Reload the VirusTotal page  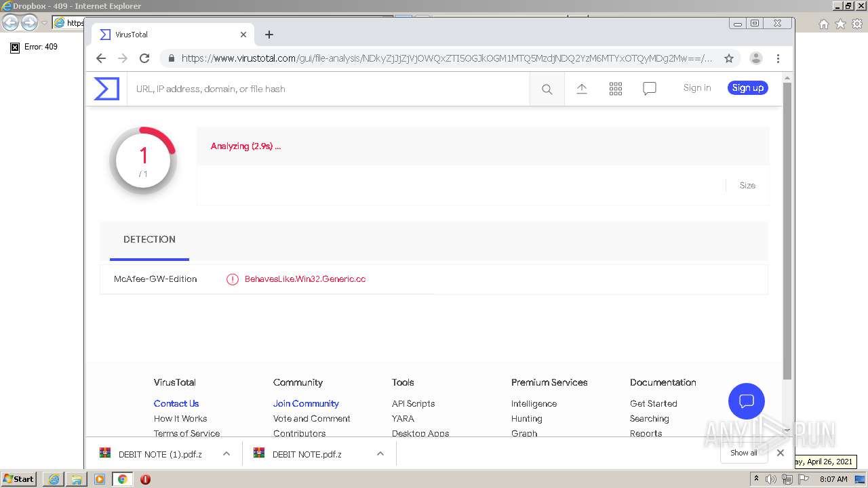pos(144,58)
